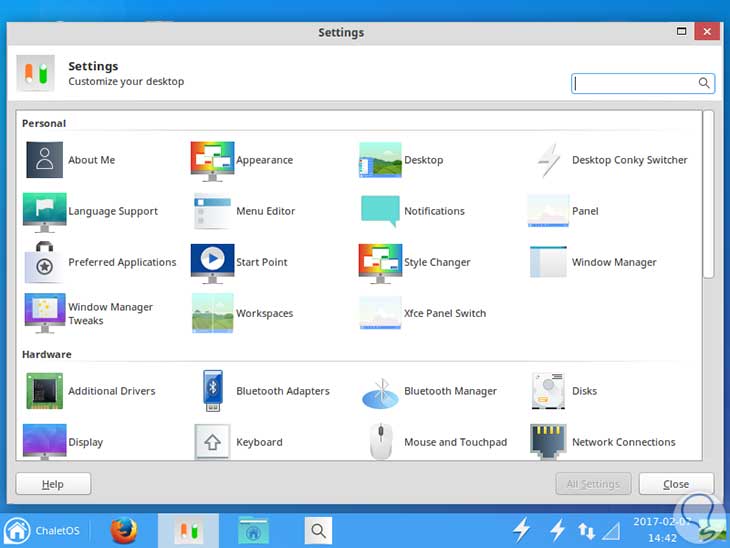Open the taskbar search magnifier
Image resolution: width=730 pixels, height=548 pixels.
coord(318,530)
